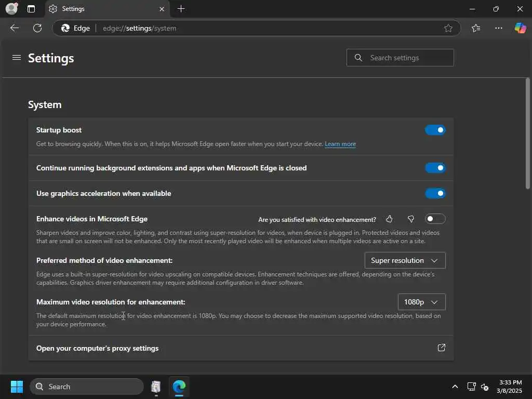532x399 pixels.
Task: Open Settings and more ellipsis menu
Action: point(498,28)
